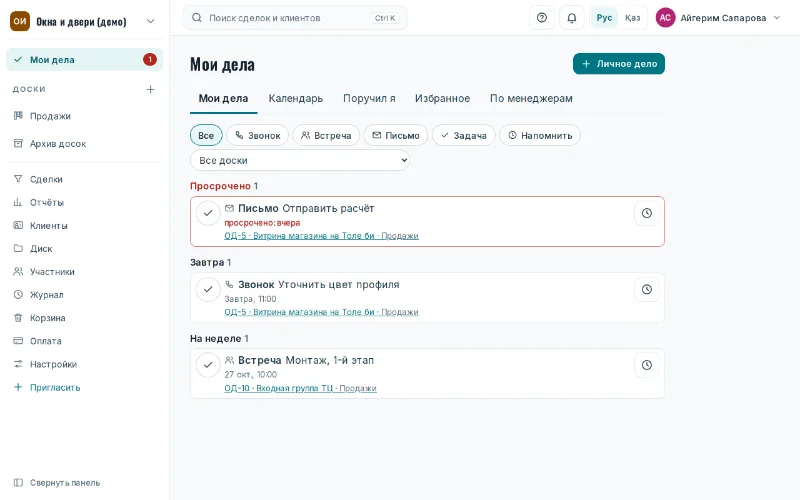Screen dimensions: 800x500
Task: Switch to the Календарь tab
Action: pyautogui.click(x=296, y=98)
